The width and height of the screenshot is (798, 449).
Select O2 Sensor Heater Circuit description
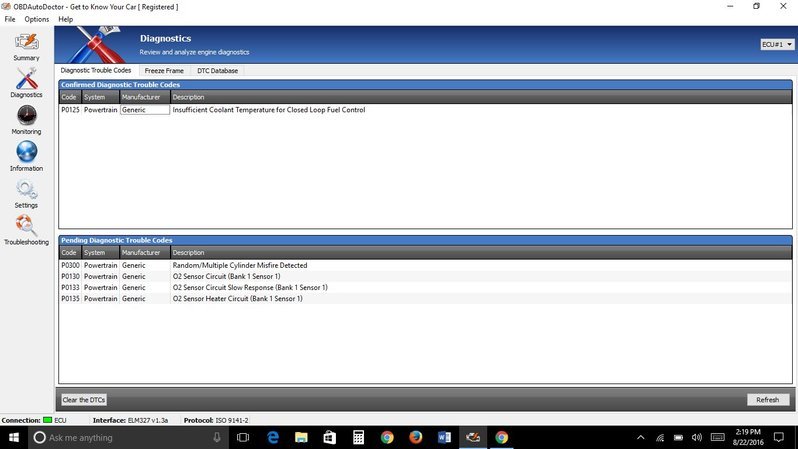tap(237, 299)
